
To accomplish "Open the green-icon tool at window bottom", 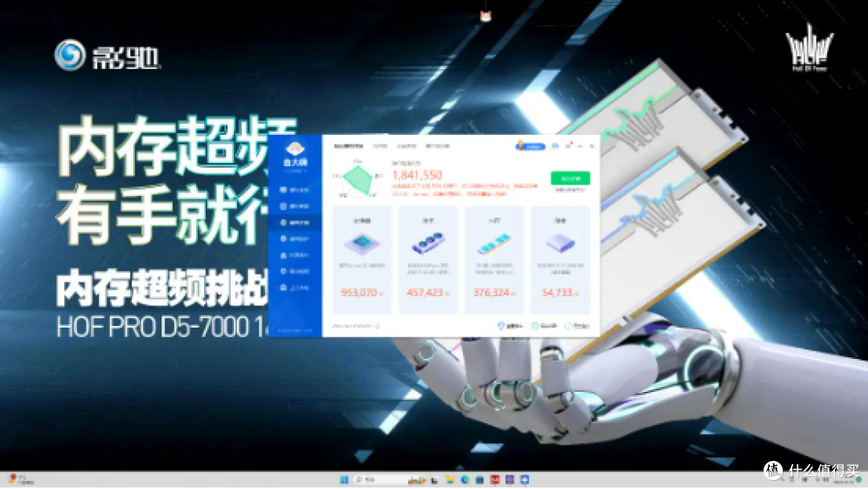I will click(543, 326).
